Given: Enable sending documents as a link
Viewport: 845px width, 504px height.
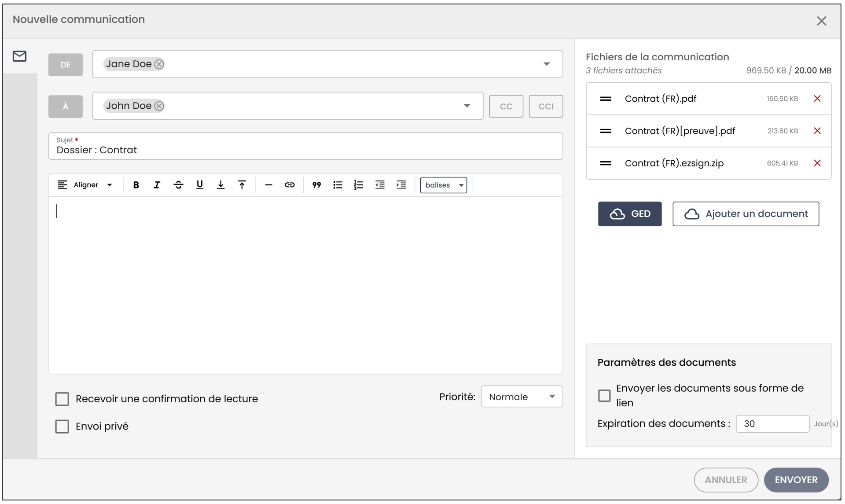Looking at the screenshot, I should click(604, 395).
